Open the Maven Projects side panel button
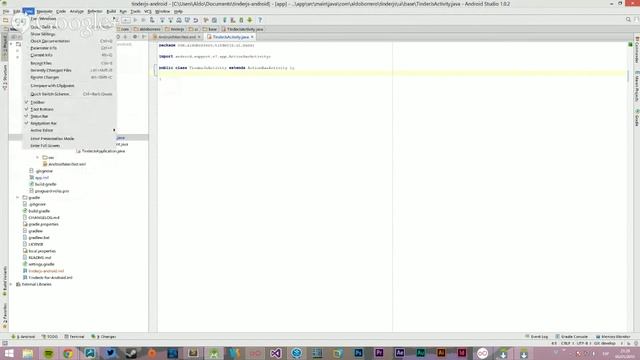The height and width of the screenshot is (360, 640). coord(636,86)
